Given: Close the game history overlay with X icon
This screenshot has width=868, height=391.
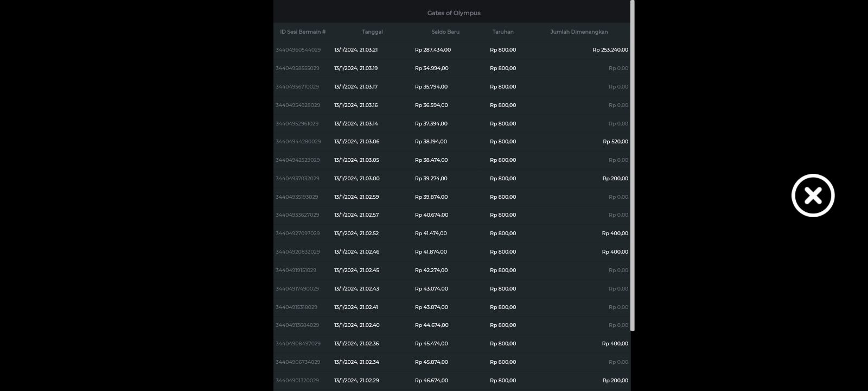Looking at the screenshot, I should (813, 195).
